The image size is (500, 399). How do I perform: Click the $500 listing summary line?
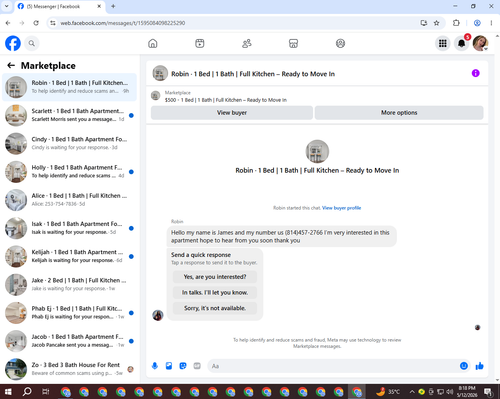coord(226,100)
